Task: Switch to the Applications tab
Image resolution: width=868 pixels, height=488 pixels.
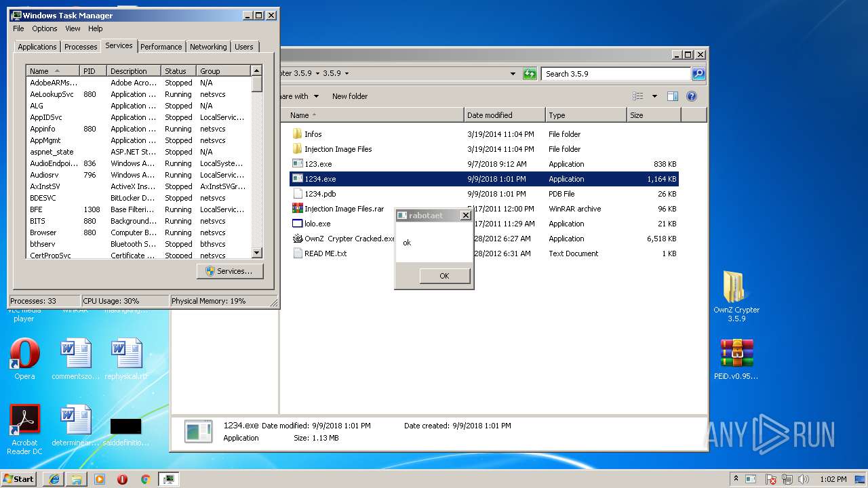Action: coord(37,47)
